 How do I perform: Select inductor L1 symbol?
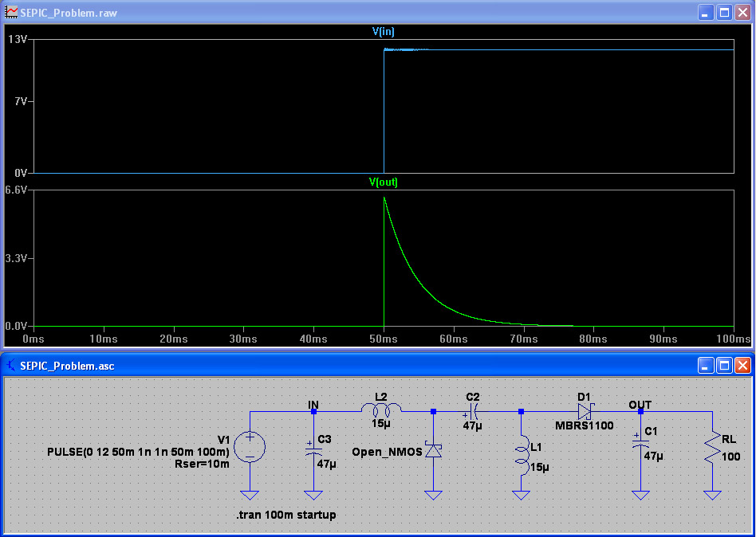[522, 455]
